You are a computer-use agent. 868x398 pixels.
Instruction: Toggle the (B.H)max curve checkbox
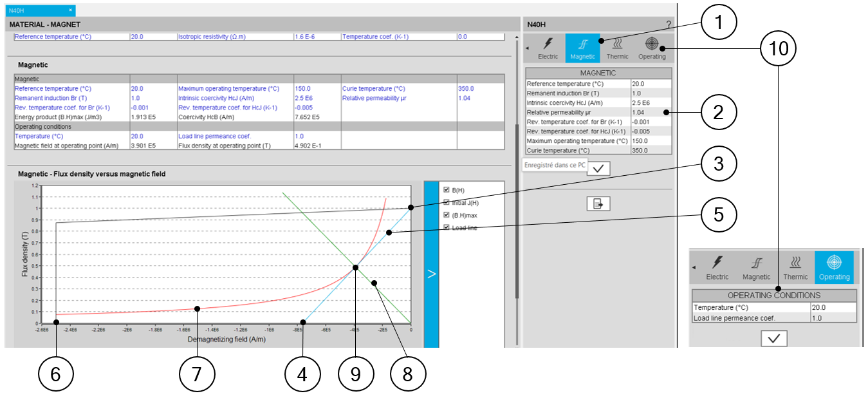tap(447, 215)
